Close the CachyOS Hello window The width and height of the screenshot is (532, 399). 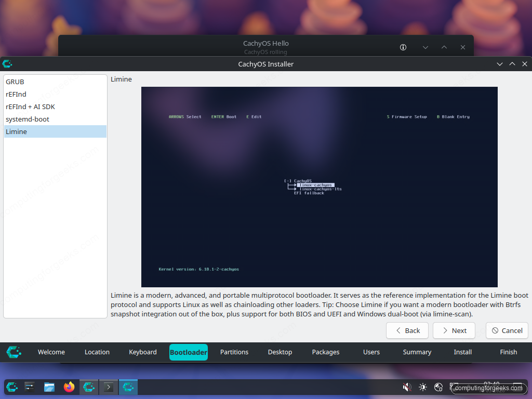pos(463,47)
